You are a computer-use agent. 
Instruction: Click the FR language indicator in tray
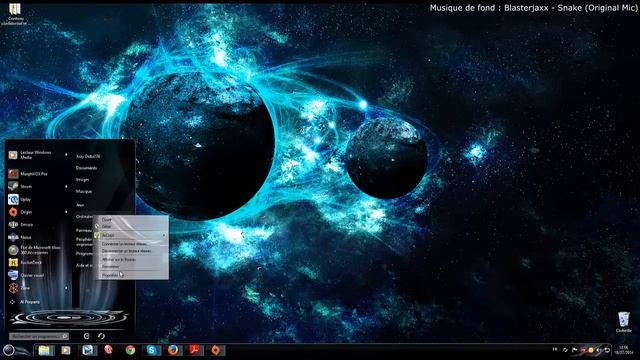pos(555,349)
